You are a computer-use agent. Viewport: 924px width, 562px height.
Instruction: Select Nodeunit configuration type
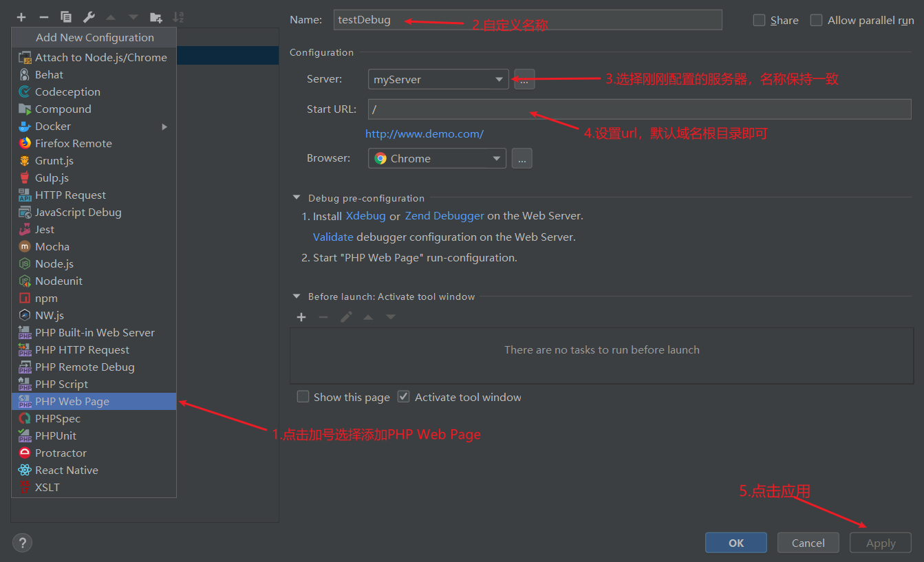click(94, 281)
